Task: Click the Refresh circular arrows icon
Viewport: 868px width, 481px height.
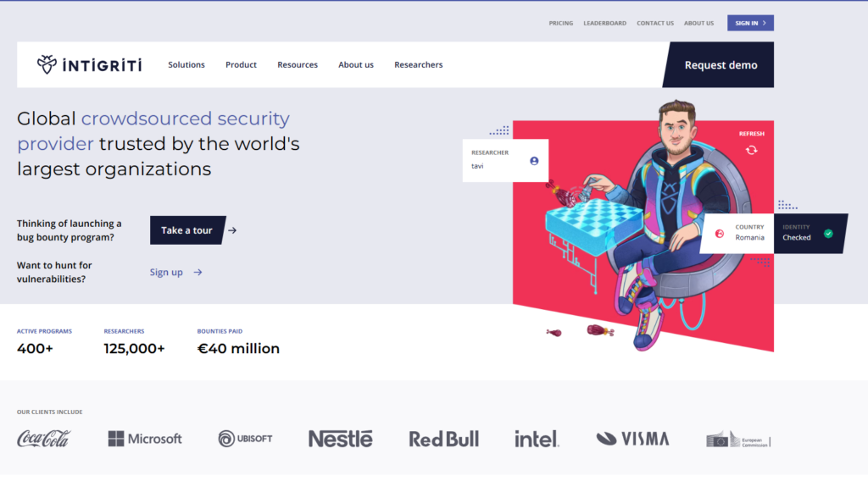Action: click(x=751, y=150)
